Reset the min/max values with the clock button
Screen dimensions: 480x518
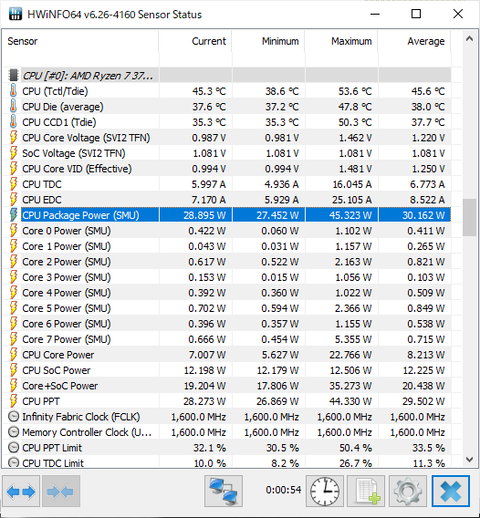(325, 491)
